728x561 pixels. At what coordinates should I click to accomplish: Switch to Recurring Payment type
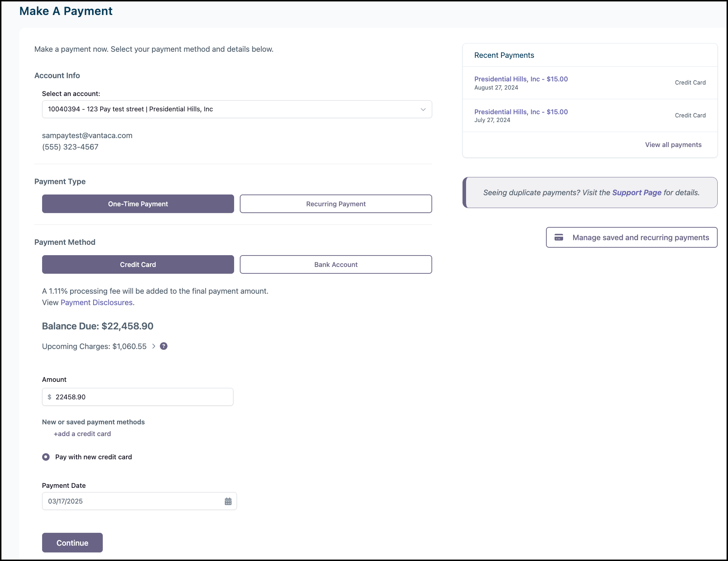click(335, 204)
